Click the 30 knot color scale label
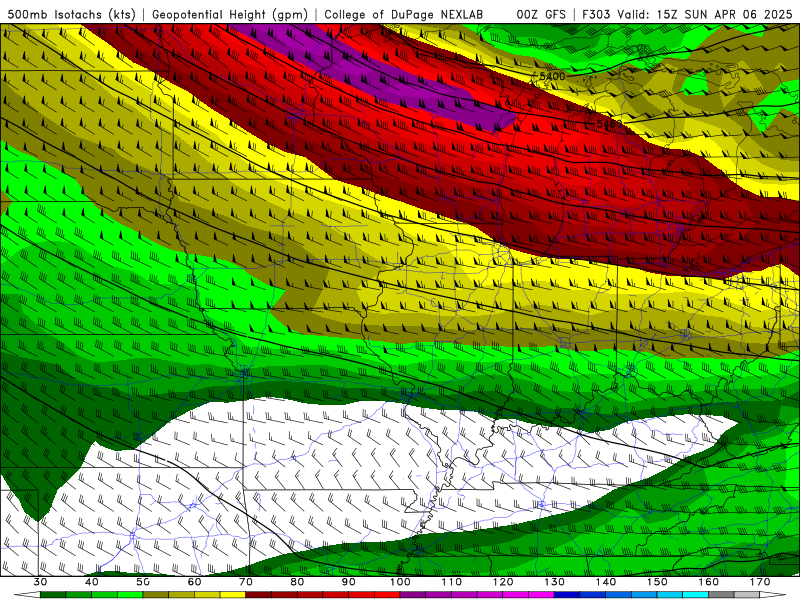 [40, 582]
